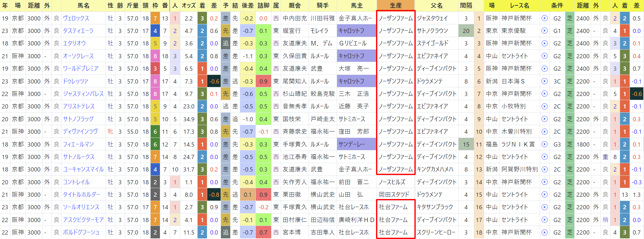644x239 pixels.
Task: Click the play icon in the サトノルークス row
Action: tap(544, 157)
